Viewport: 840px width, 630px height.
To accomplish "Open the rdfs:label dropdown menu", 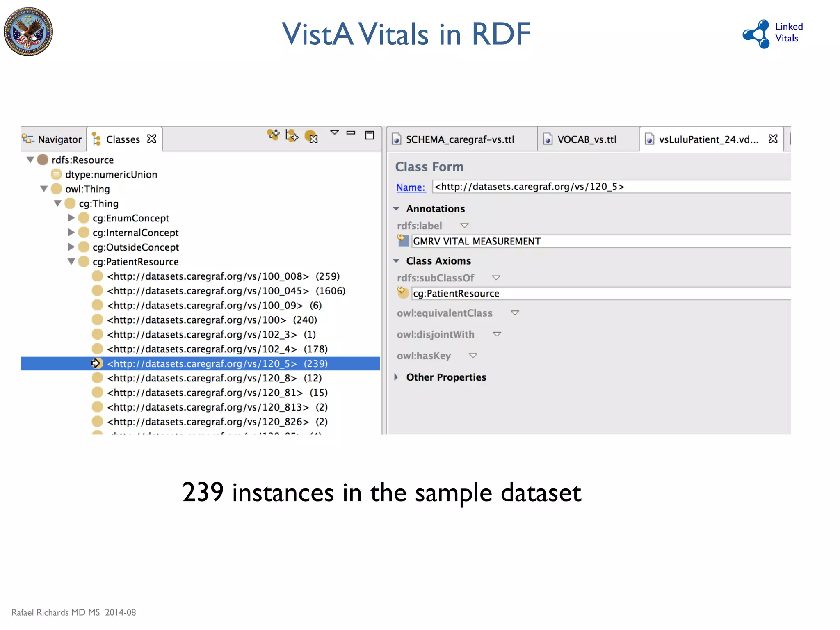I will (x=464, y=226).
